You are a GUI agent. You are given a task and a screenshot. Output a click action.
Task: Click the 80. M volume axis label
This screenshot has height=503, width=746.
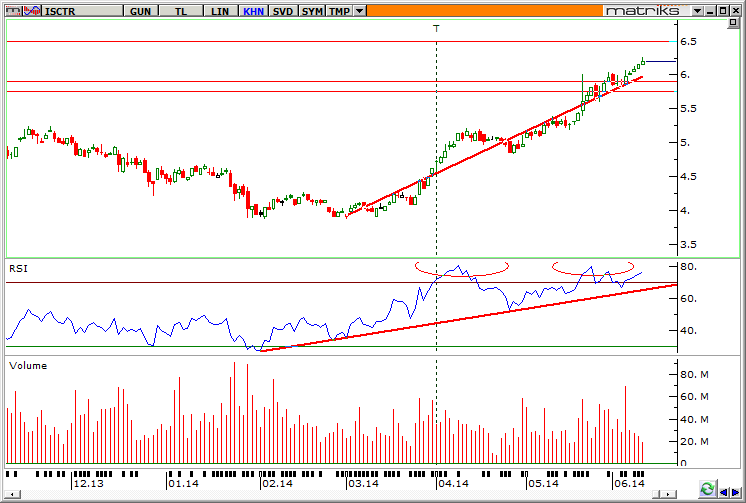point(694,375)
